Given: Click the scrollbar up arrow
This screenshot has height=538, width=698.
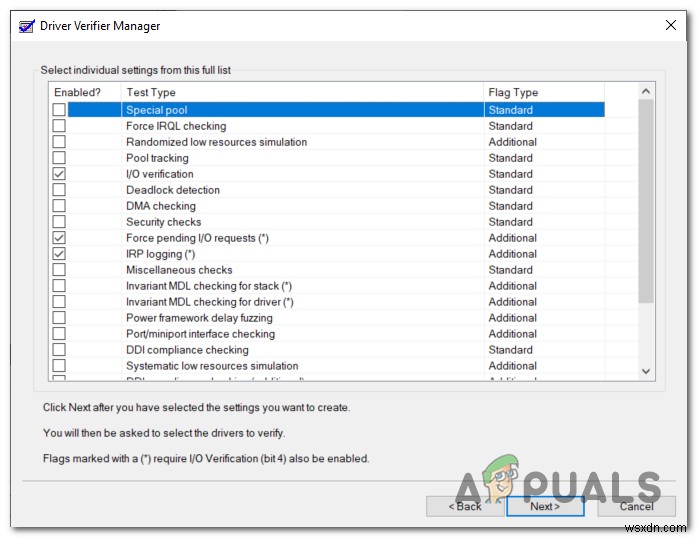Looking at the screenshot, I should click(646, 92).
